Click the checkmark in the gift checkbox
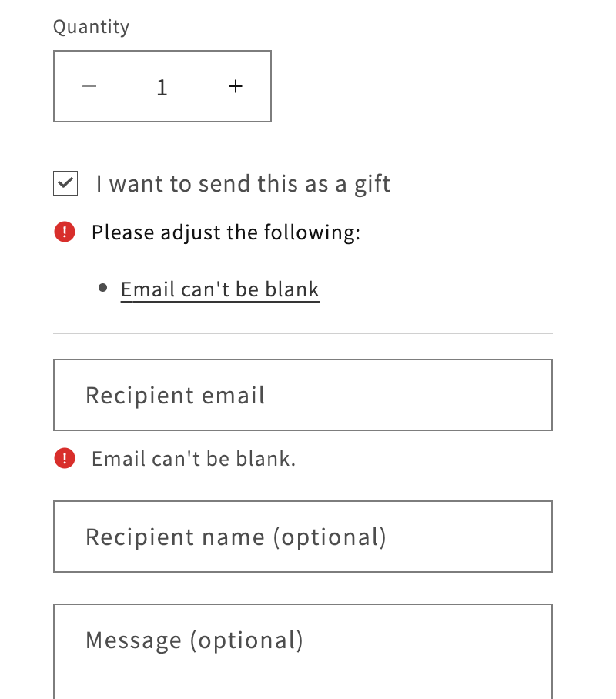Screen dimensions: 616x699 click(66, 184)
